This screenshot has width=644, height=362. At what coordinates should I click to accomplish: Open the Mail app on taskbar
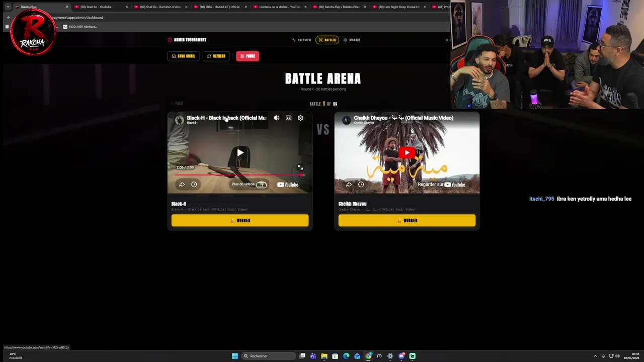coord(357,356)
